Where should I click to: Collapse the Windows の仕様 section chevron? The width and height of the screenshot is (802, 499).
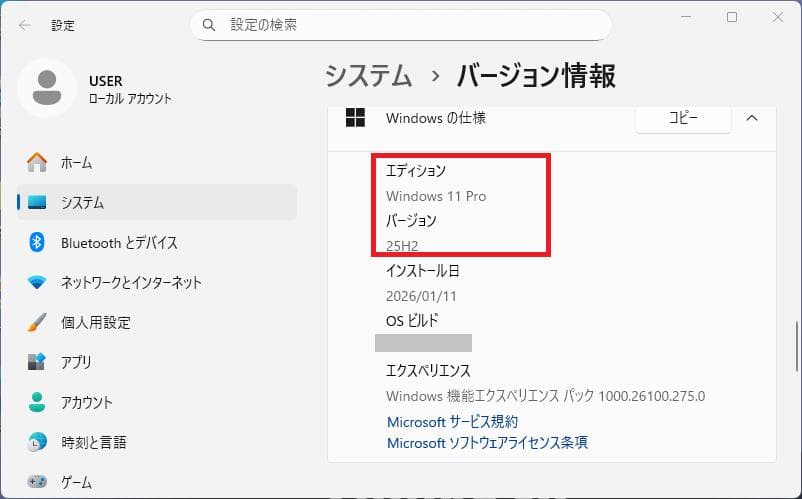[x=751, y=118]
